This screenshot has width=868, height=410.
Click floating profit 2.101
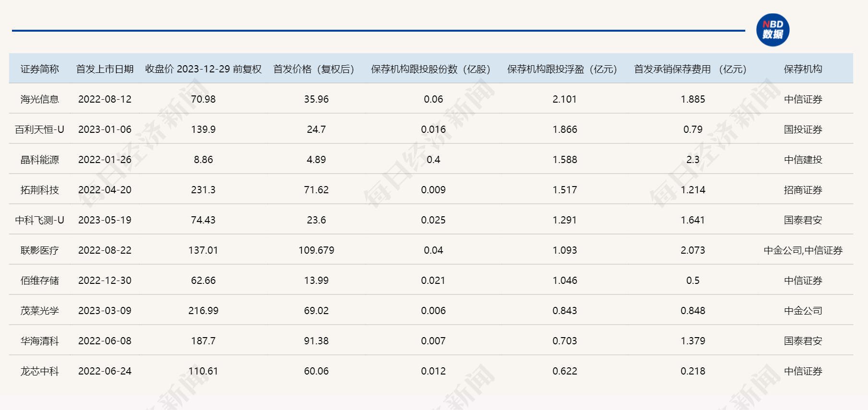pos(565,99)
